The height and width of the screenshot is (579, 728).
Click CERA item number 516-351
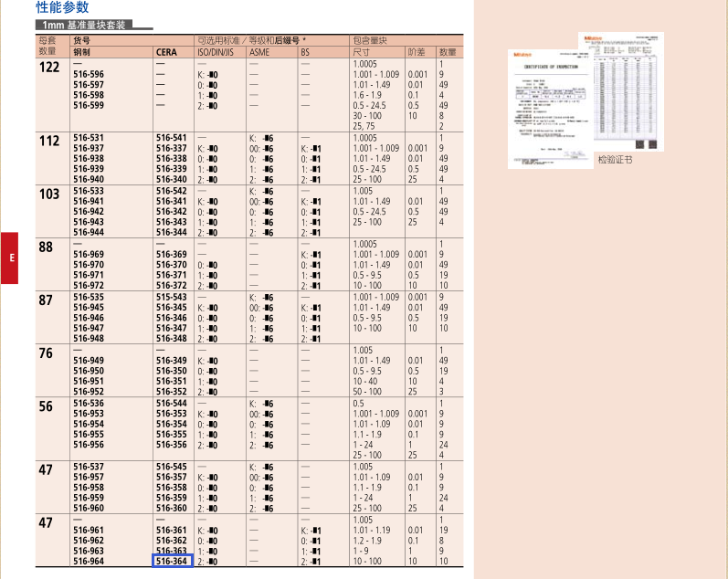click(172, 381)
